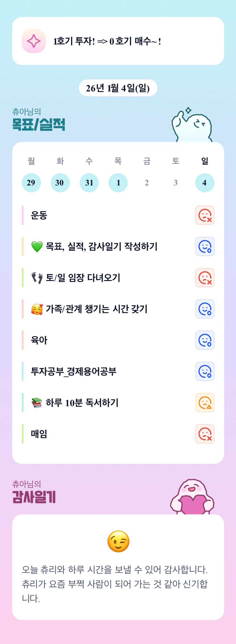
Task: Select Tuesday the 30th in the week row
Action: 60,183
